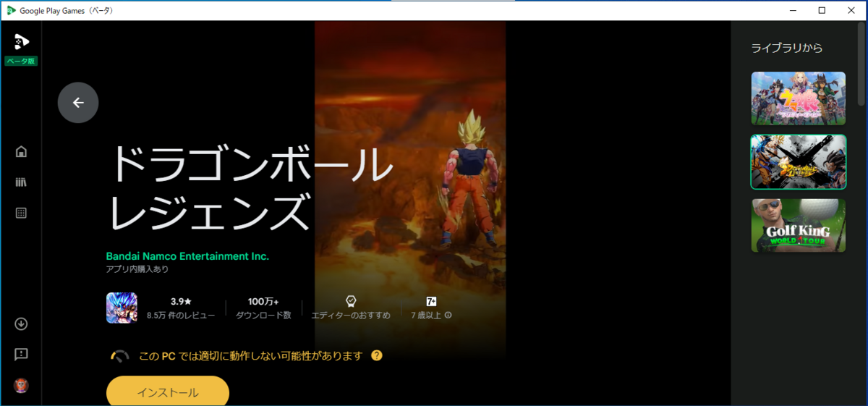Maximize the Google Play Games window
868x406 pixels.
822,10
